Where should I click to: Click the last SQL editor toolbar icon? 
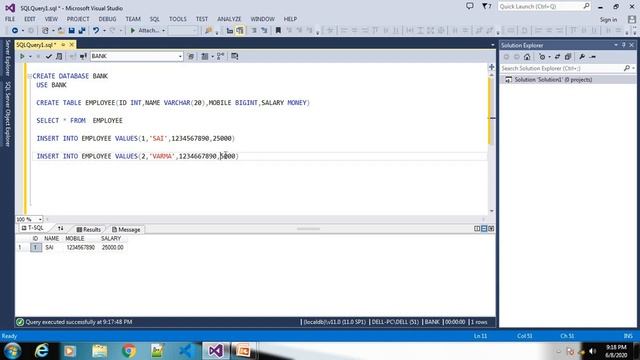[x=235, y=56]
